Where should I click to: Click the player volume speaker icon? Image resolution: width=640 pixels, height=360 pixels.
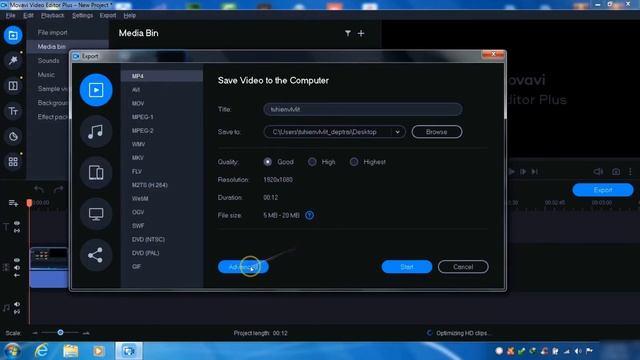click(x=598, y=172)
